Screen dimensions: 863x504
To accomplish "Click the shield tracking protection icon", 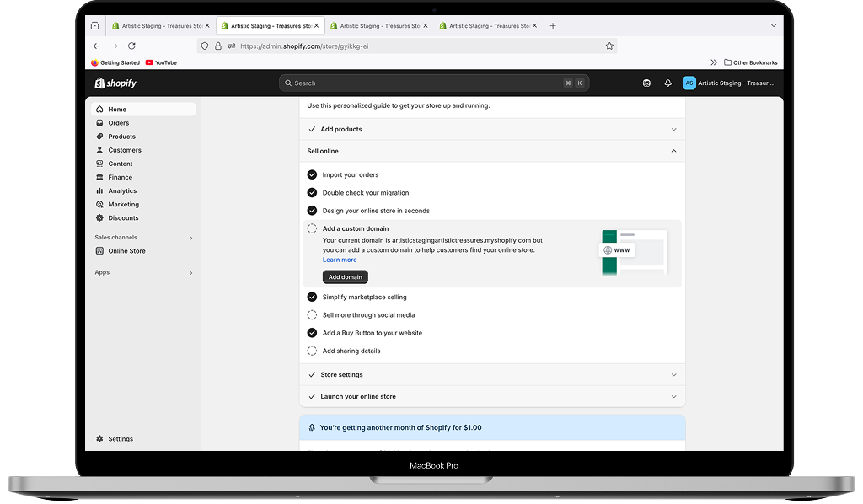I will tap(205, 46).
